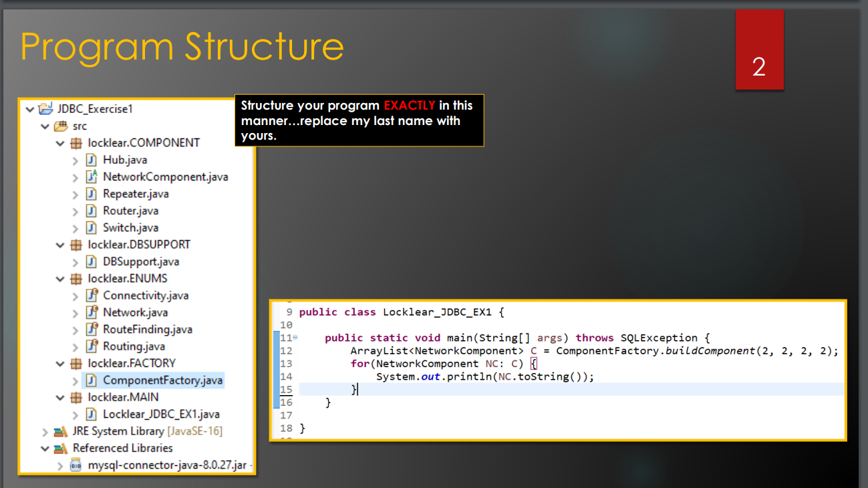This screenshot has width=868, height=488.
Task: Click the project icon for JDBC_Exercise1
Action: tap(44, 108)
